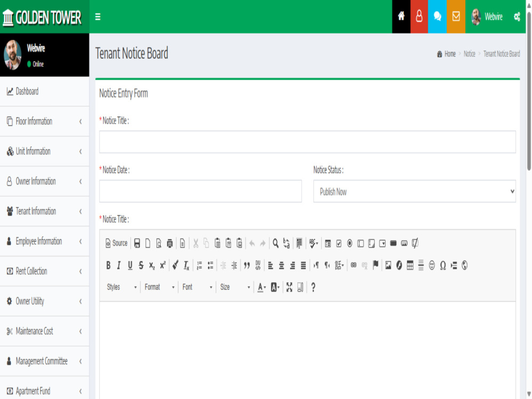Open the Find magnifier tool
This screenshot has width=532, height=399.
pos(276,243)
